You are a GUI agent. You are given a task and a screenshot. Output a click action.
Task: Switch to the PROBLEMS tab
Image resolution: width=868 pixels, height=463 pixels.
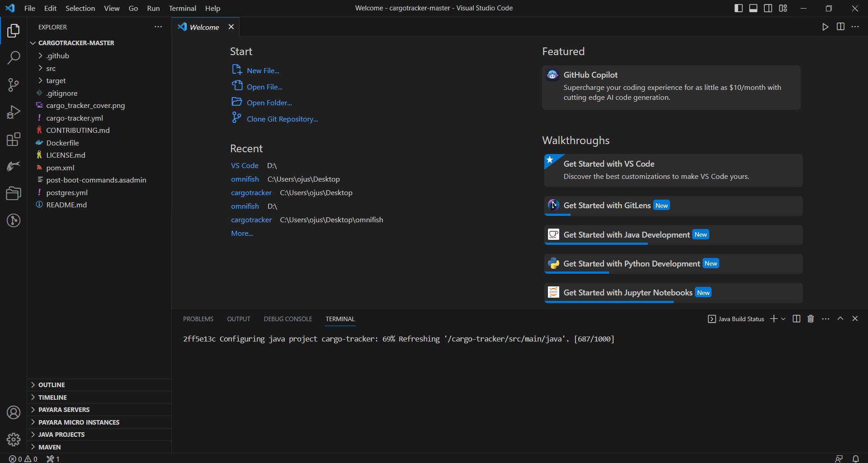pyautogui.click(x=198, y=319)
